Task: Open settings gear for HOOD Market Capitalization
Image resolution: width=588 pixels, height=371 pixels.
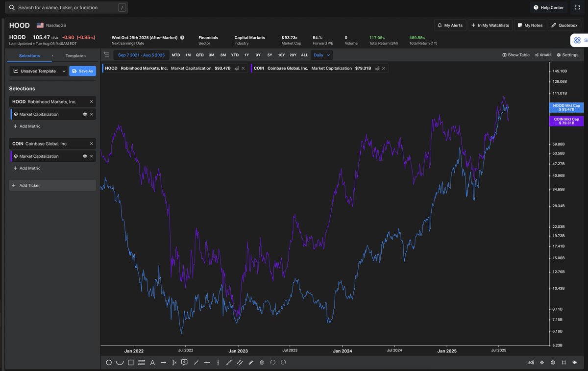Action: 85,114
